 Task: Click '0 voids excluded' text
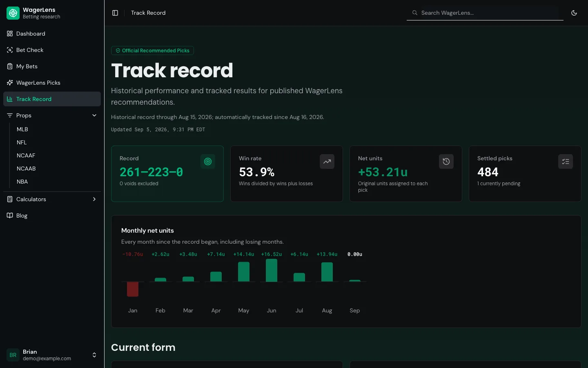(139, 184)
